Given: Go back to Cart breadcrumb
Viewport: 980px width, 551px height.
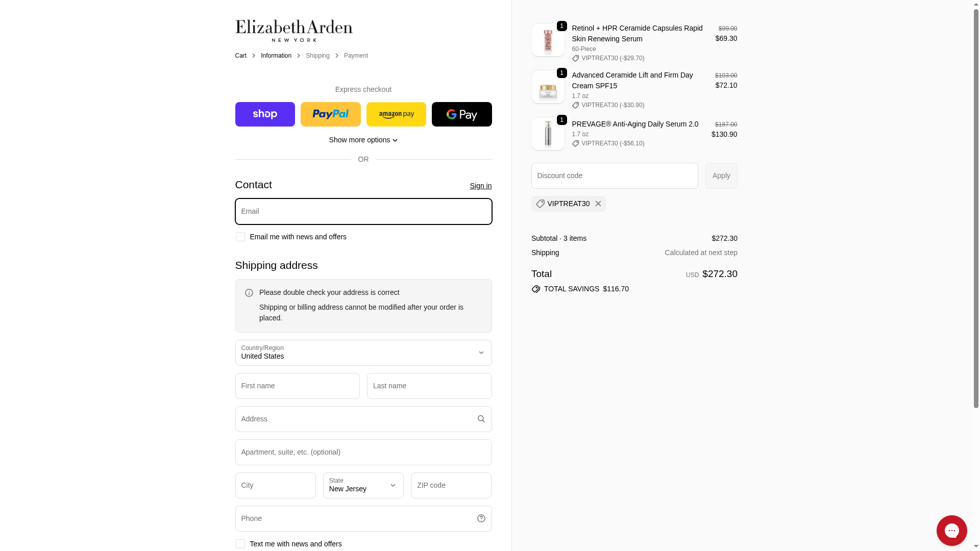Looking at the screenshot, I should point(241,56).
